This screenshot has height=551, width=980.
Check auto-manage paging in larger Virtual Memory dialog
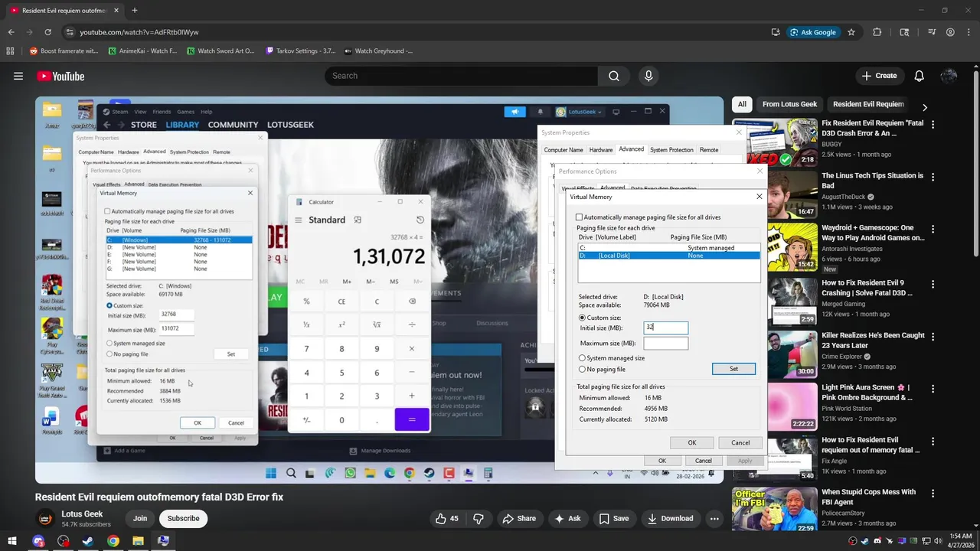579,217
